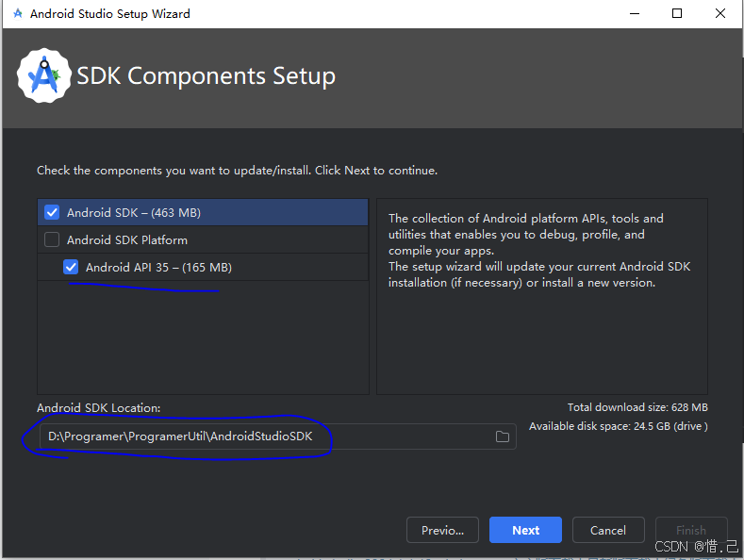Click the Total download size: 628 MB text
This screenshot has width=744, height=560.
pos(637,407)
